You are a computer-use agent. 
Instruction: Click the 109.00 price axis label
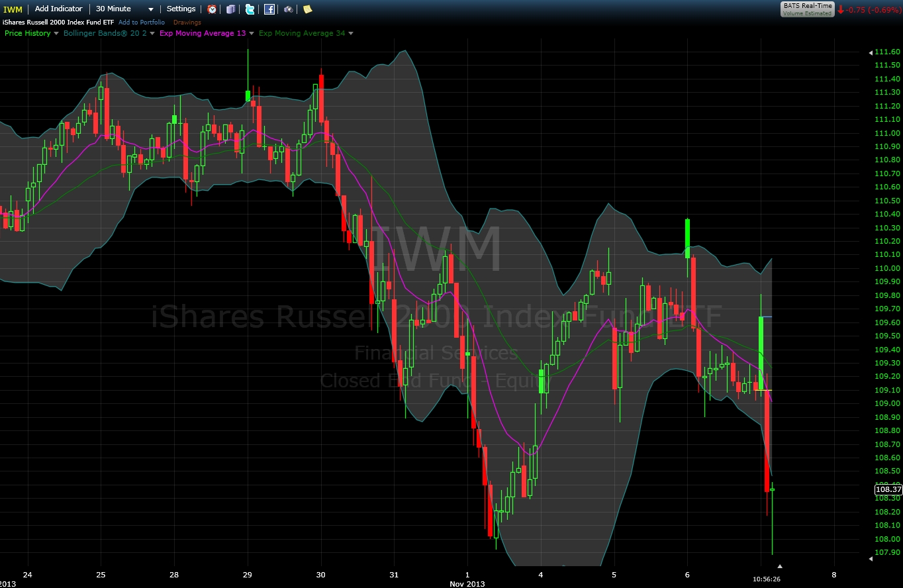(x=887, y=403)
